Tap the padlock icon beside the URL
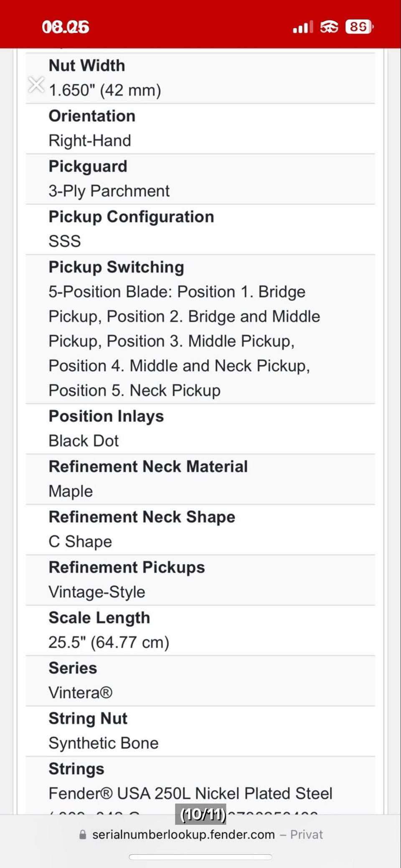Viewport: 401px width, 868px height. (x=83, y=835)
